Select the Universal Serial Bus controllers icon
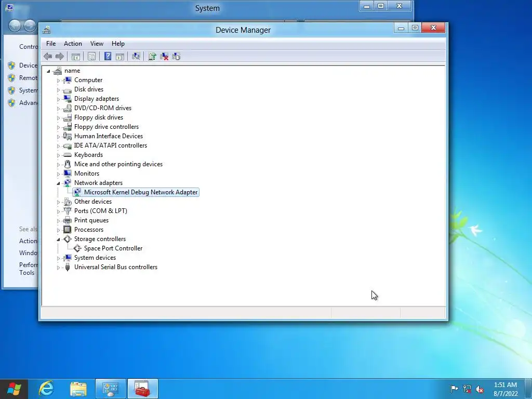 (x=68, y=267)
